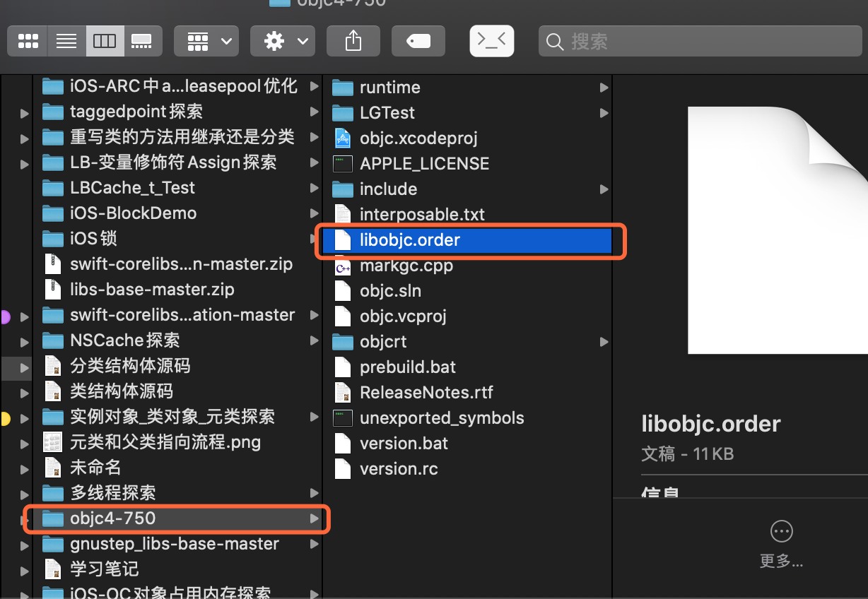868x599 pixels.
Task: Click the libobjc.order file icon
Action: tap(343, 240)
